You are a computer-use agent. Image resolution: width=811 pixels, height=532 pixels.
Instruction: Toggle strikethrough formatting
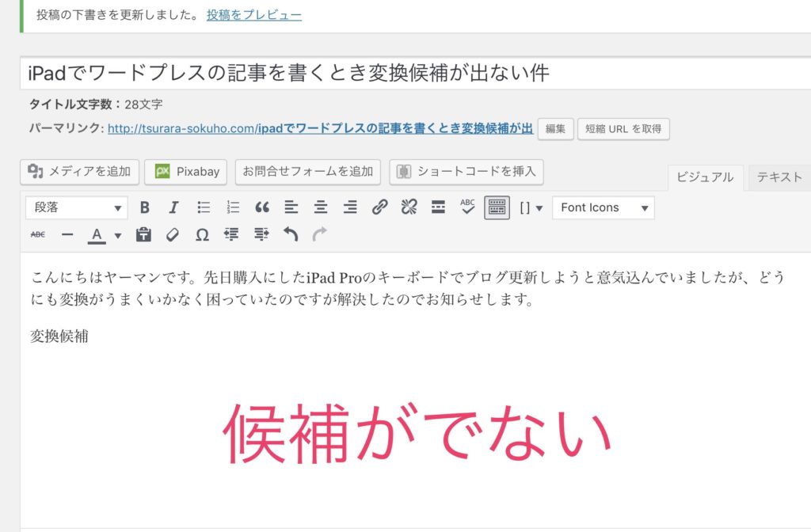point(38,234)
